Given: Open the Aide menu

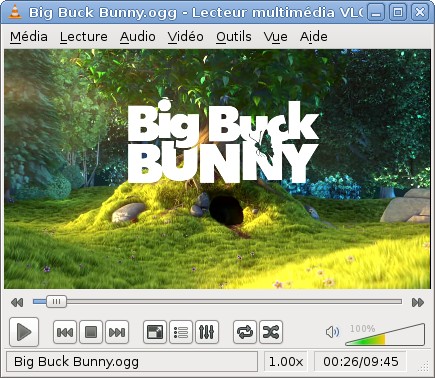Looking at the screenshot, I should click(314, 36).
